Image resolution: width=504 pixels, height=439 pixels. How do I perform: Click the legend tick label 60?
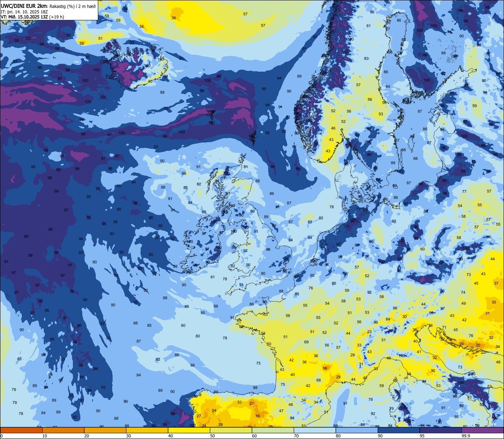coord(254,436)
